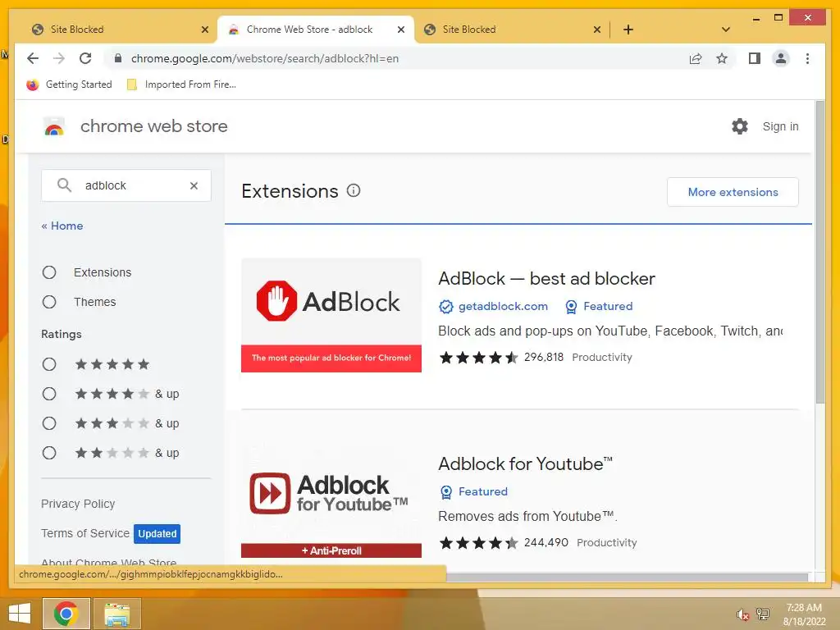Open a new tab with plus

pyautogui.click(x=628, y=30)
